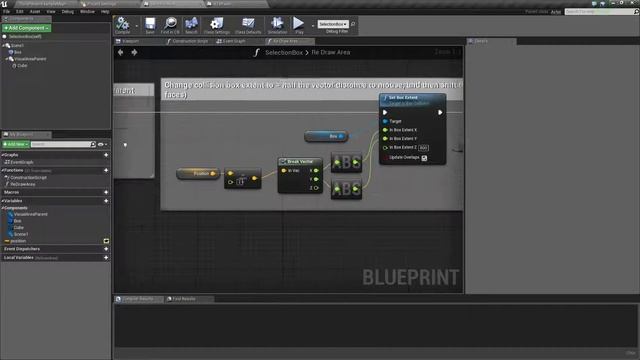Click the Position variable node output pin
Viewport: 640px width, 360px height.
tap(213, 173)
